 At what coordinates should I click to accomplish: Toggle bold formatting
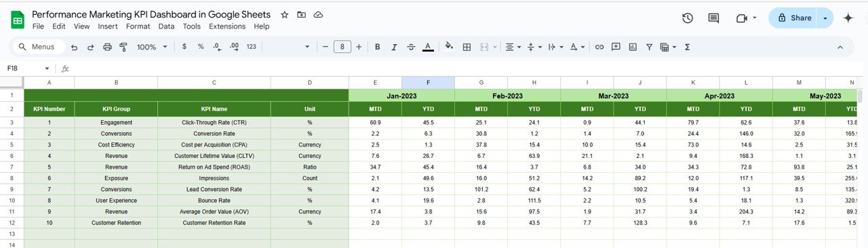coord(377,47)
